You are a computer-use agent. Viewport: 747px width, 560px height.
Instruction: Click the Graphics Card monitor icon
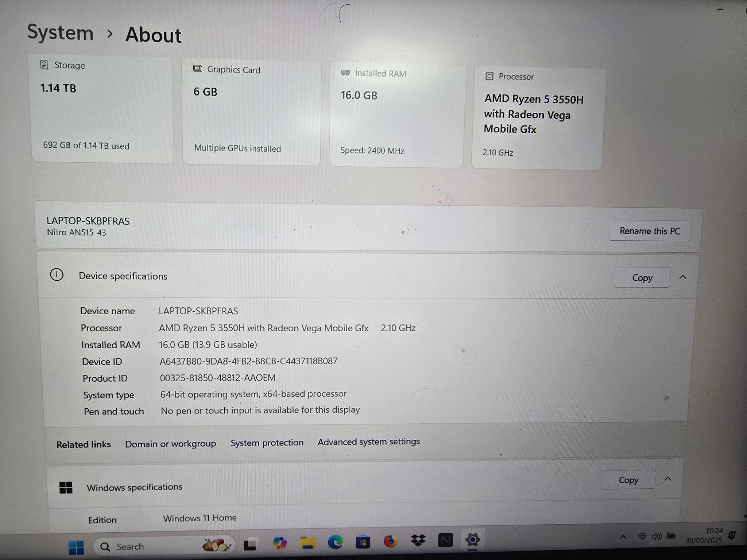[198, 69]
